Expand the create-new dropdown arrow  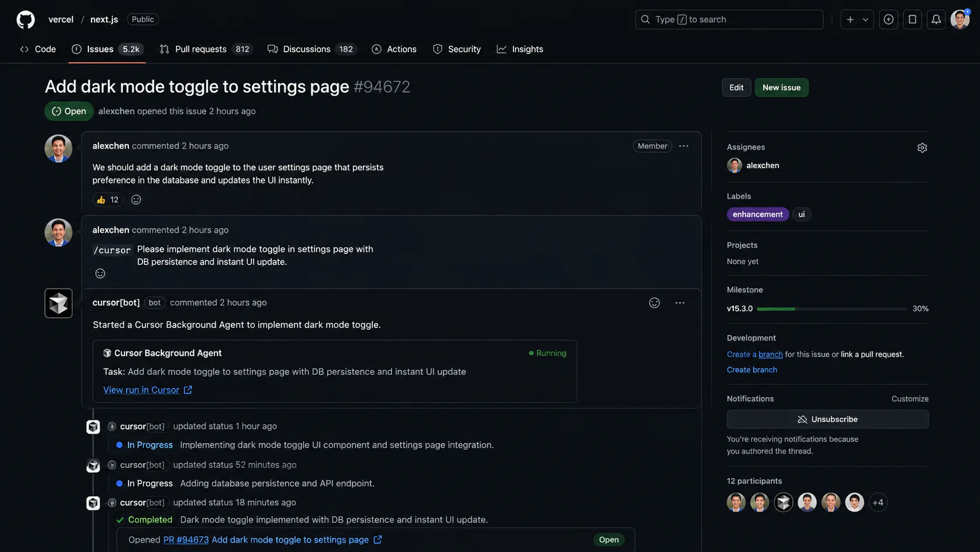(865, 19)
